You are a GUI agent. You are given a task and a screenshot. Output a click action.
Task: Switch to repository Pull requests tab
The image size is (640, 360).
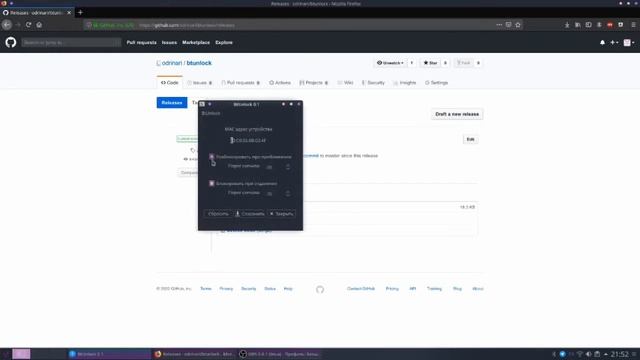coord(240,82)
